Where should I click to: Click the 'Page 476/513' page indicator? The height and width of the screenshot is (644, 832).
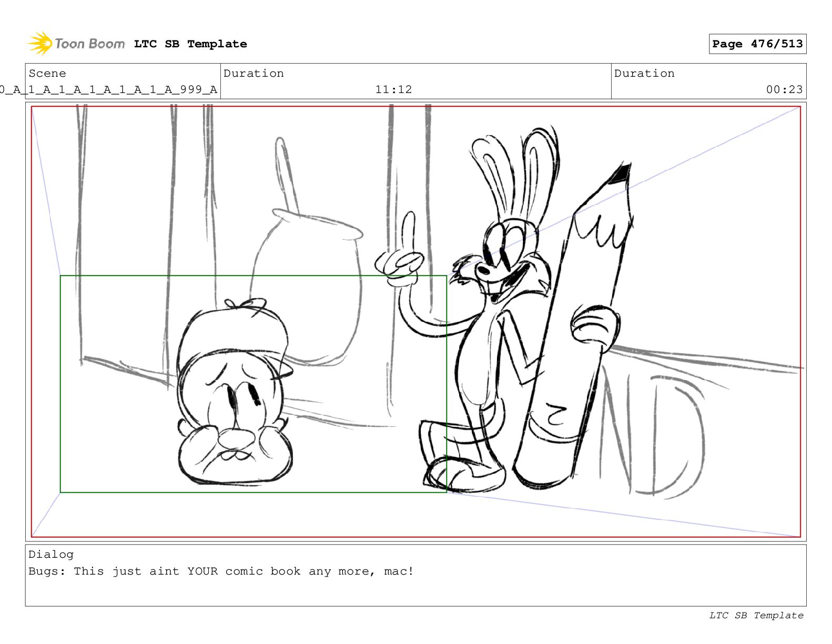point(757,44)
